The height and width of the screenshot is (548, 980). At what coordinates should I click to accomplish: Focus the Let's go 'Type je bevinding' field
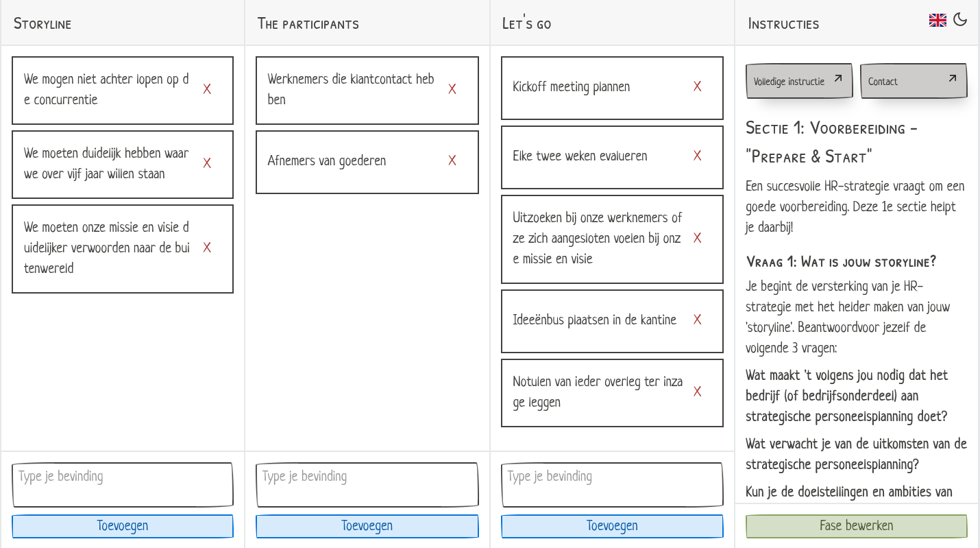coord(612,485)
